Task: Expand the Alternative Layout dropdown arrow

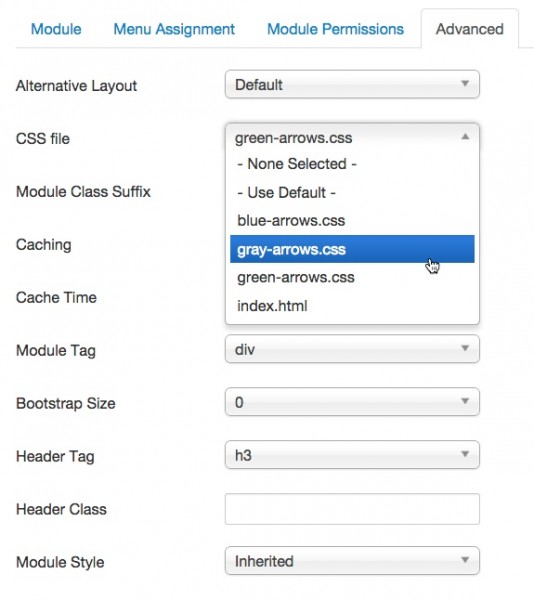Action: click(465, 83)
